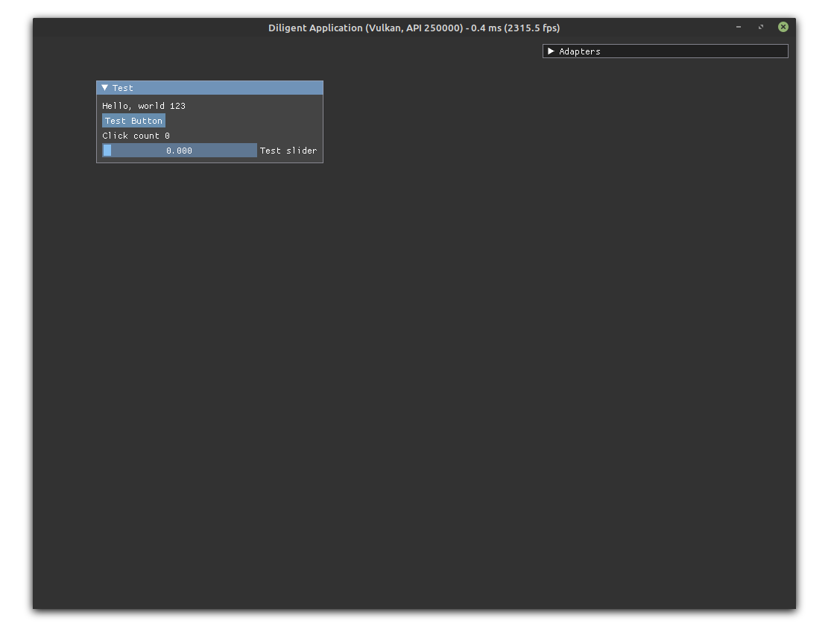This screenshot has height=644, width=834.
Task: Click the 'Click count 0' text
Action: point(136,136)
